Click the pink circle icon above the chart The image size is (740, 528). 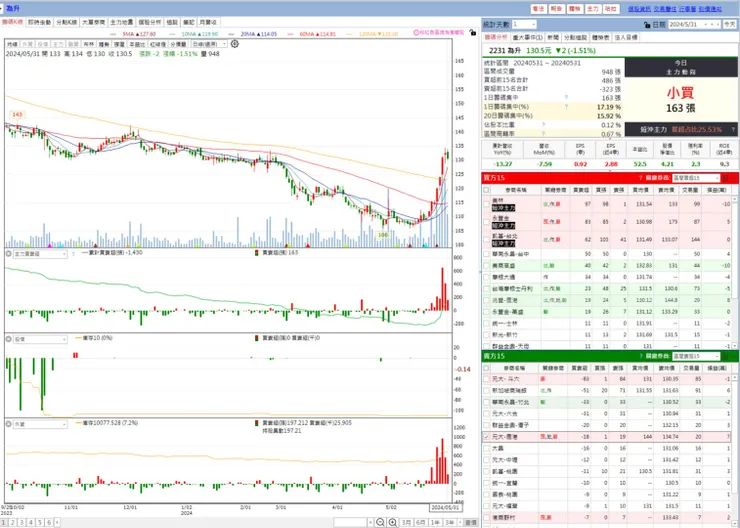(416, 33)
